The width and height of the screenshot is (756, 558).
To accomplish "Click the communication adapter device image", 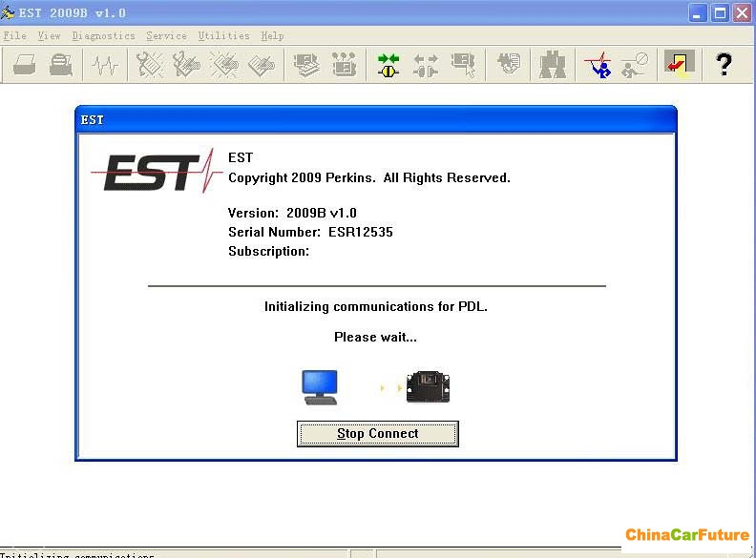I will point(428,387).
